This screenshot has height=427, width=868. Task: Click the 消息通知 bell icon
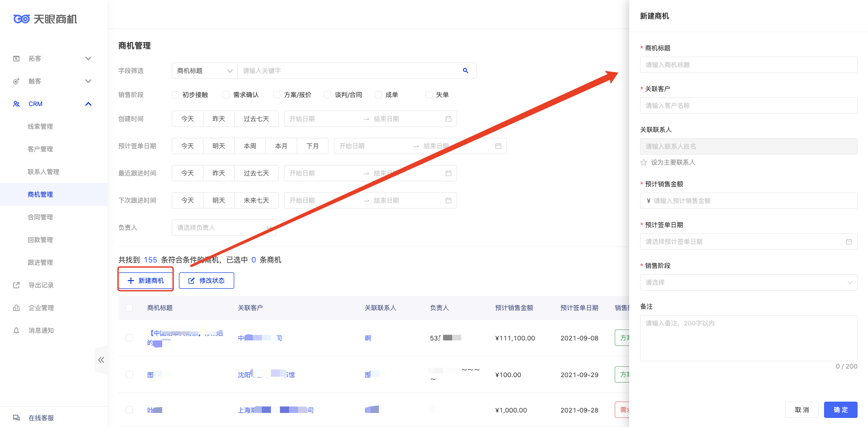pos(16,330)
